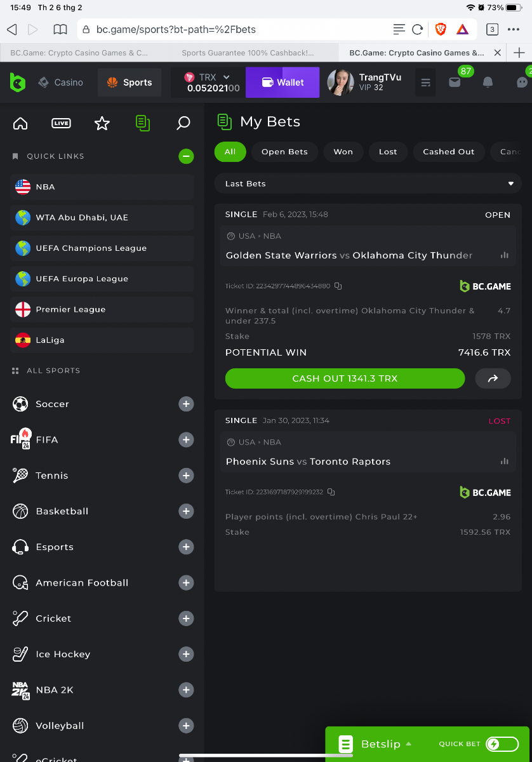Image resolution: width=532 pixels, height=762 pixels.
Task: Open the mail inbox icon
Action: click(455, 82)
